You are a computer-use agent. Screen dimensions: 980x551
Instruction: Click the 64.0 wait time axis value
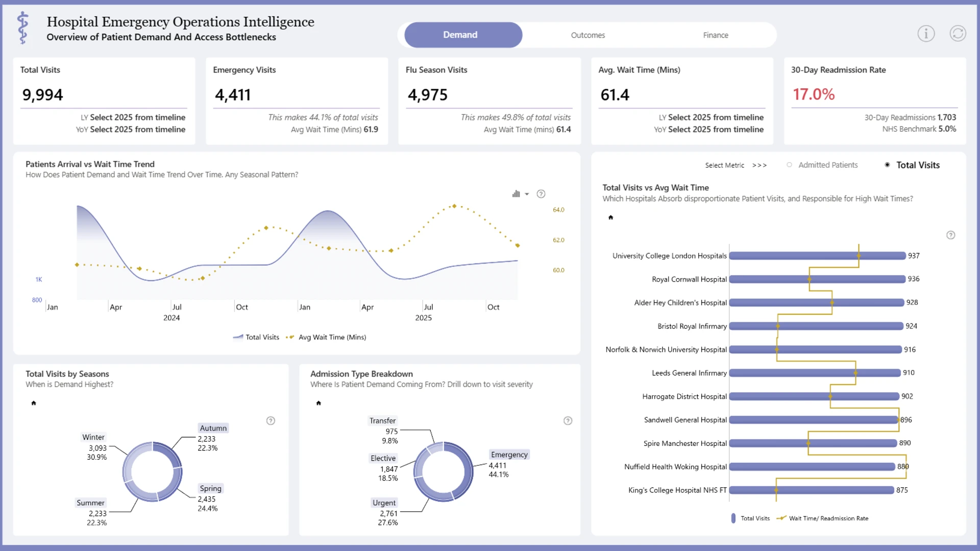[x=558, y=210]
